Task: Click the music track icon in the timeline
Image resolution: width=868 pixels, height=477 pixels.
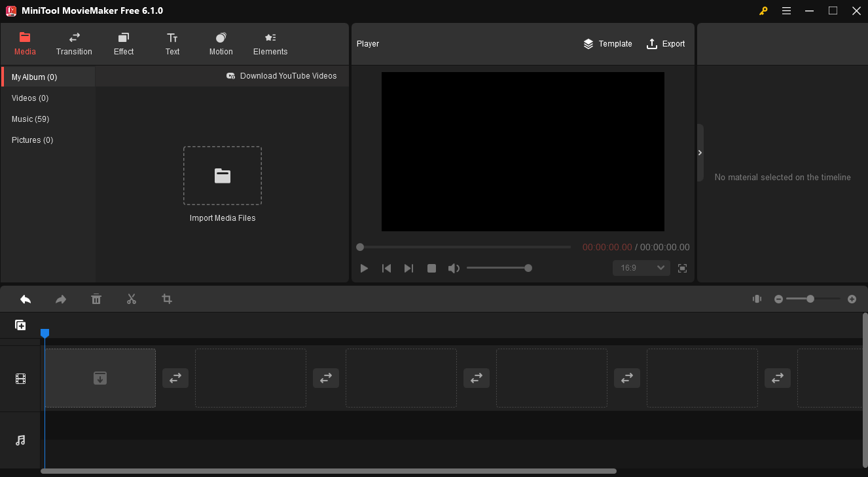Action: (20, 440)
